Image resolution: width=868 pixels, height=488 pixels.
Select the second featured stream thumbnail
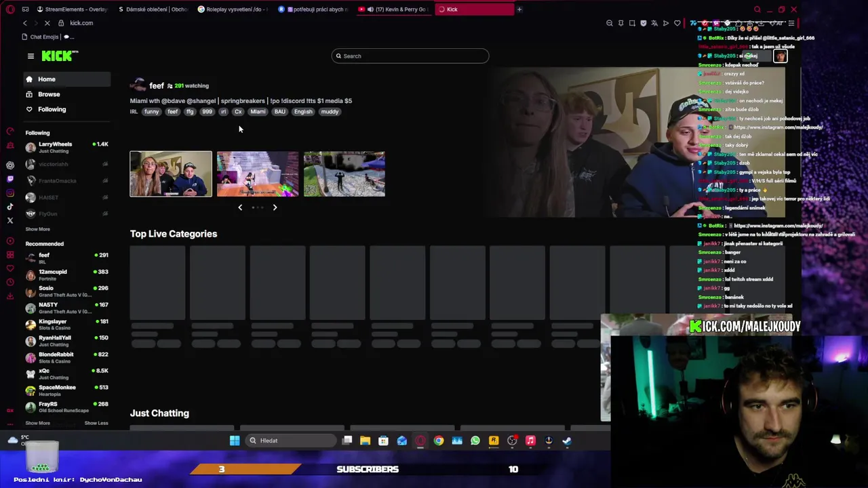pyautogui.click(x=258, y=174)
